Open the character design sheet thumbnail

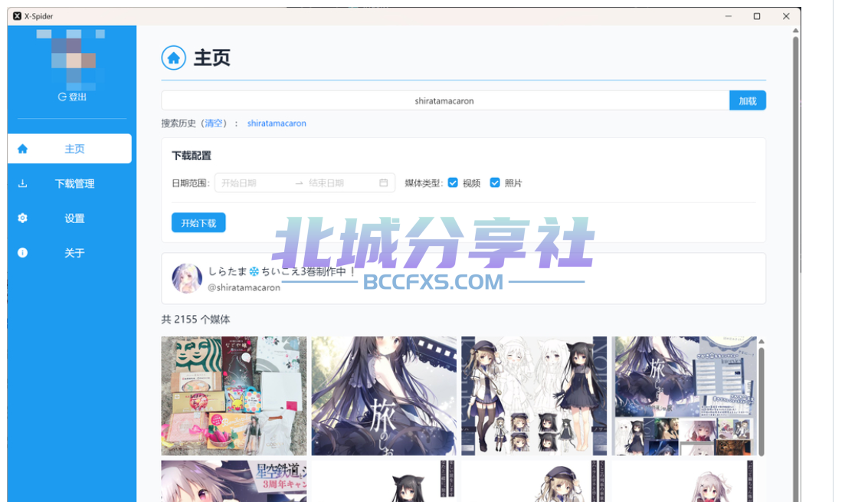[534, 395]
